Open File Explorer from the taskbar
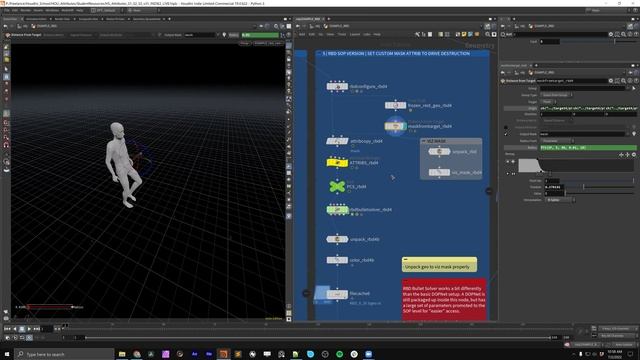 [122, 354]
